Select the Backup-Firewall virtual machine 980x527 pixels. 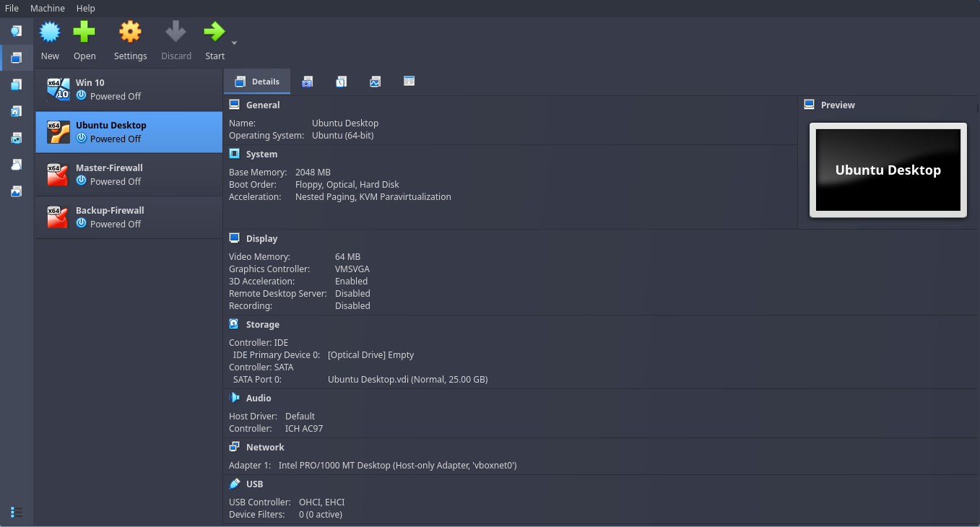tap(129, 217)
